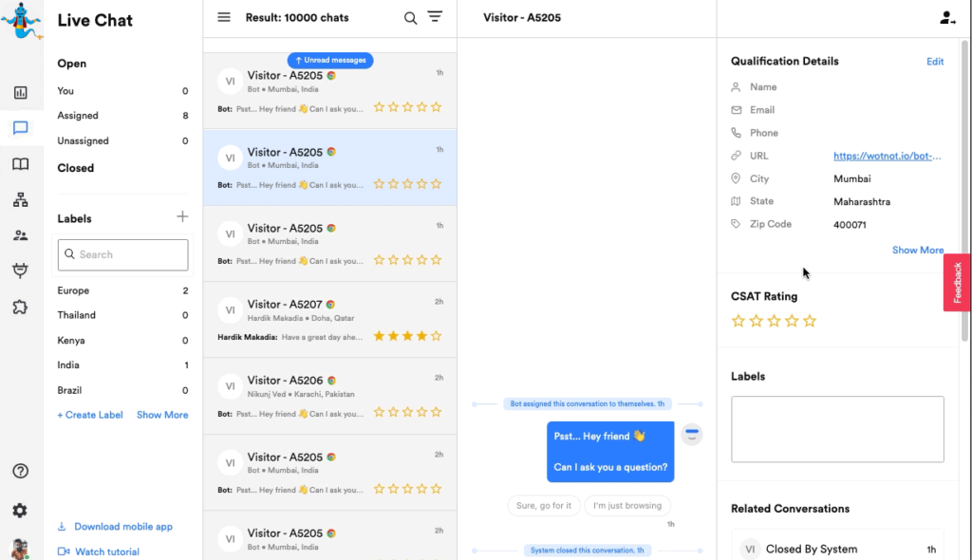Open the integrations puzzle piece icon
Image resolution: width=972 pixels, height=560 pixels.
coord(20,307)
